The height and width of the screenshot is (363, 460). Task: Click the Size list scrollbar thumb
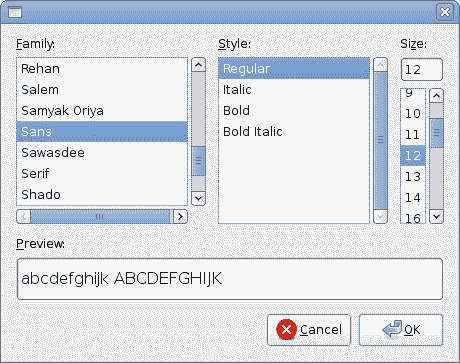(x=436, y=133)
